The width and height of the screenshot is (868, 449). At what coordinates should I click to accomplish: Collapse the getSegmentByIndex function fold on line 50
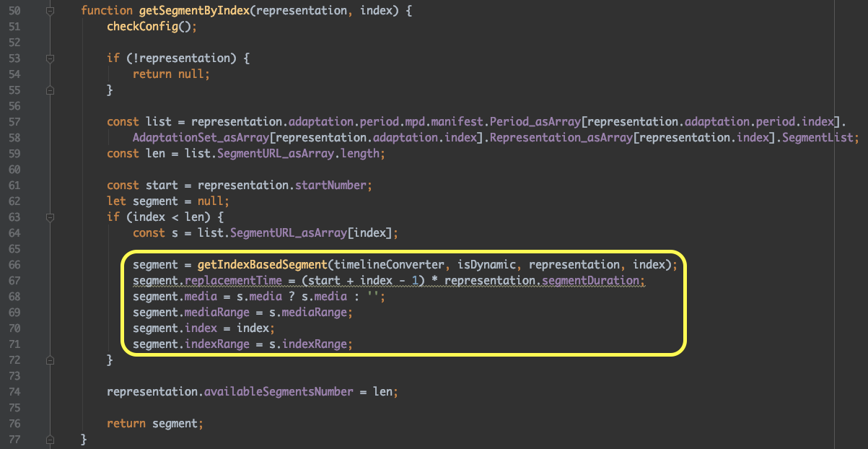[50, 11]
